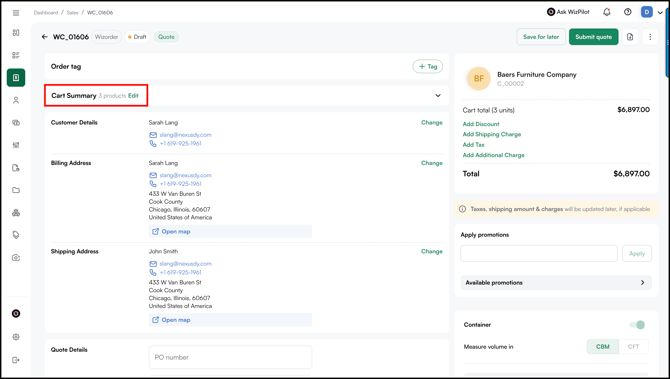
Task: Click the document download icon near Submit quote
Action: pos(630,37)
